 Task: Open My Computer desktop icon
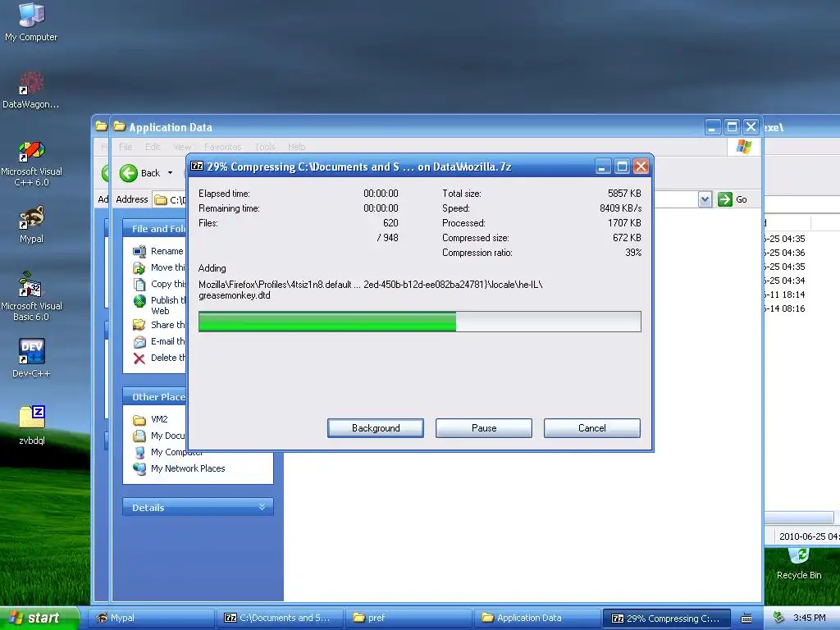tap(31, 21)
